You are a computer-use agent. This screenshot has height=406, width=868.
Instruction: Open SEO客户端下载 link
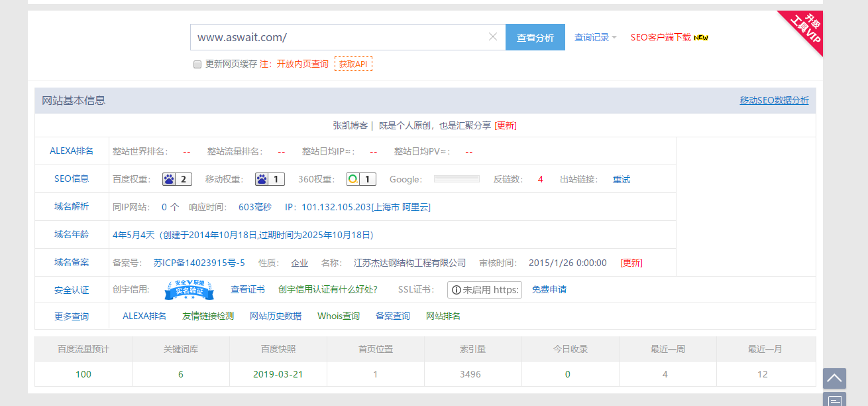[x=661, y=38]
